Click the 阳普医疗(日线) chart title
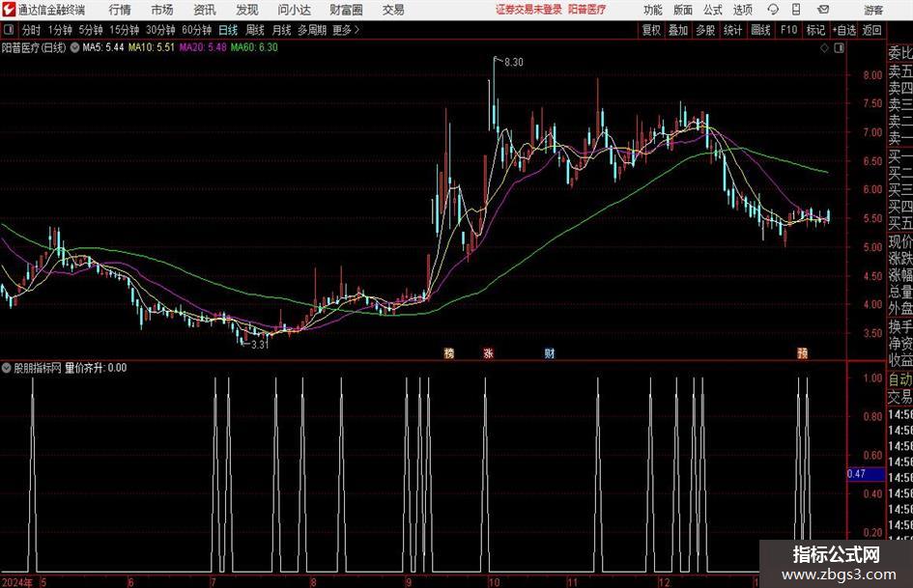 34,47
